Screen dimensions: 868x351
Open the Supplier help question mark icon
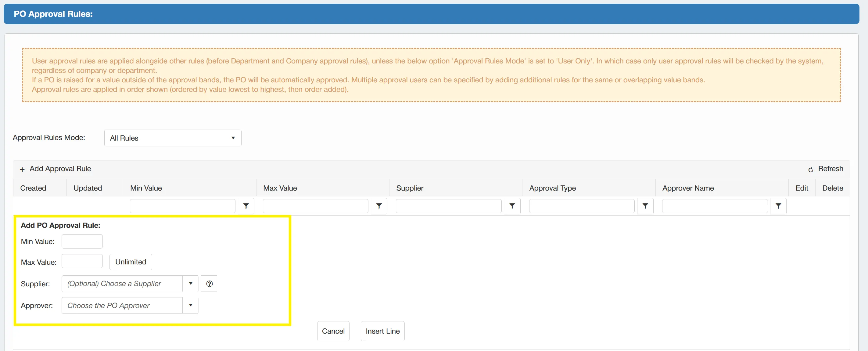(209, 284)
